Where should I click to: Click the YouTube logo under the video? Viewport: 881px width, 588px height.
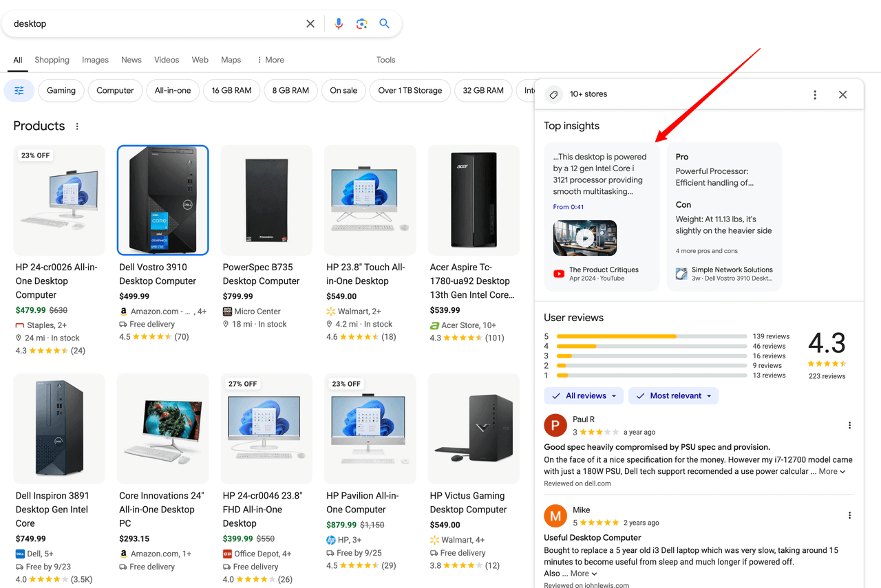point(559,274)
